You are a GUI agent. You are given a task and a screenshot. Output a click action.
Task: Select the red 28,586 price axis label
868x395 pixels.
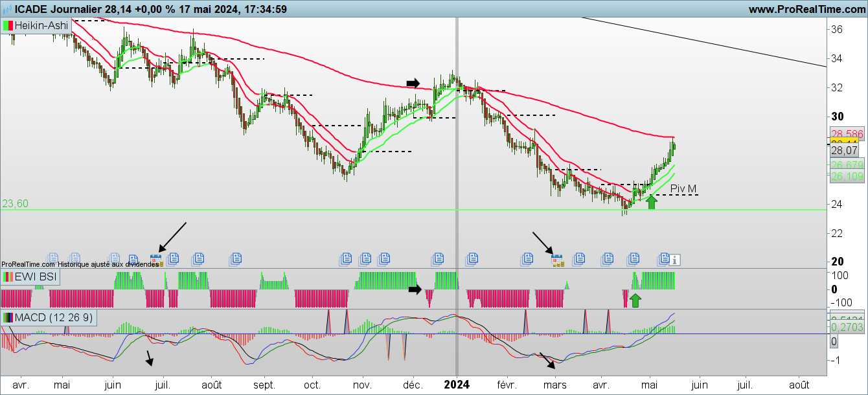[x=846, y=133]
